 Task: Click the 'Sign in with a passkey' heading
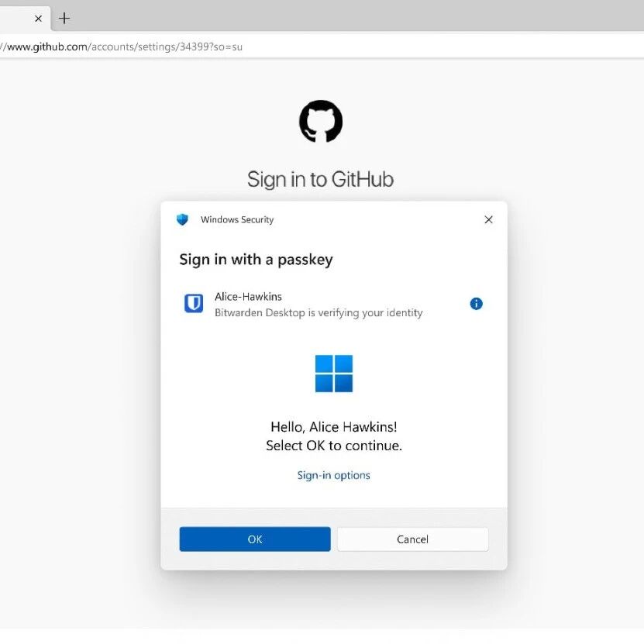[256, 260]
